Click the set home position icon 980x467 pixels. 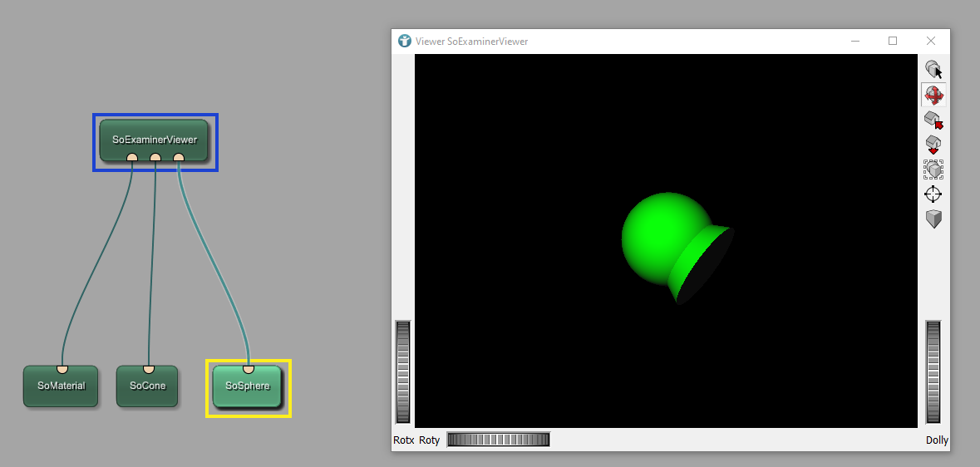(933, 145)
